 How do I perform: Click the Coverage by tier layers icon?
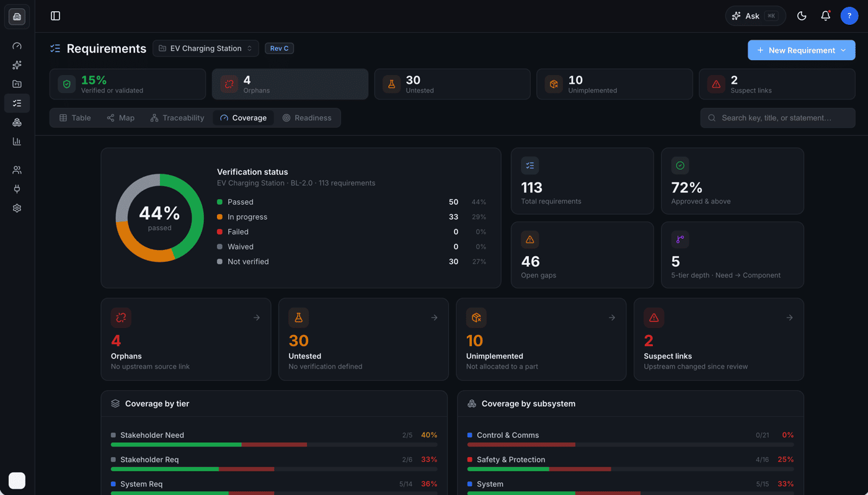click(x=115, y=404)
